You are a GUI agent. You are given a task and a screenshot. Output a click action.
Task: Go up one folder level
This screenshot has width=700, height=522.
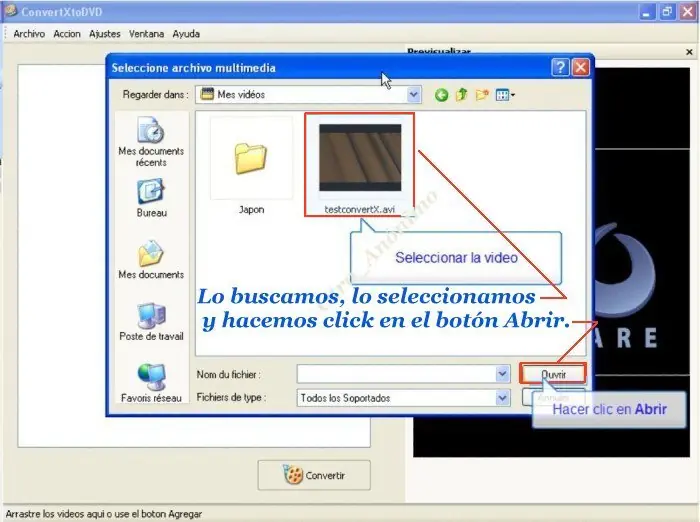click(462, 95)
